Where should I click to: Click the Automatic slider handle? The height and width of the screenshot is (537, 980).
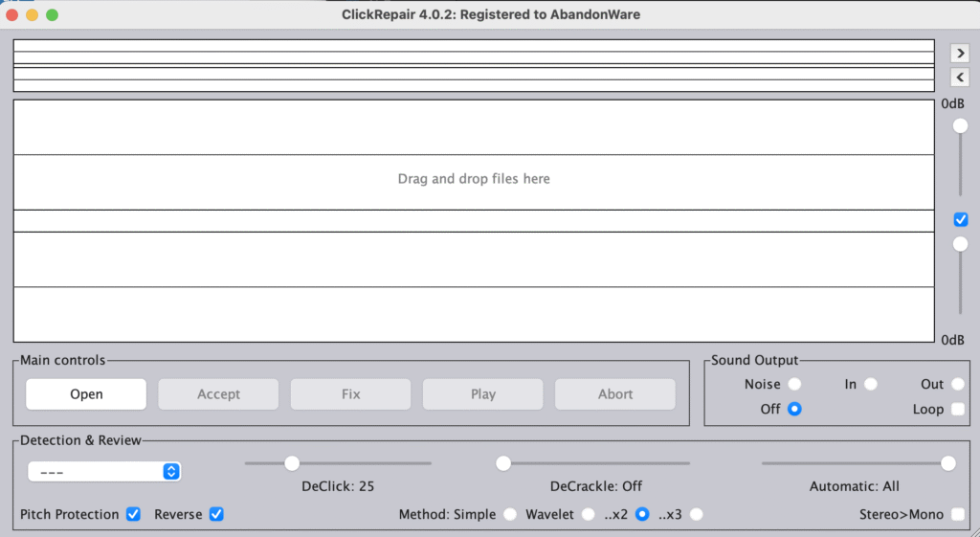click(x=948, y=463)
